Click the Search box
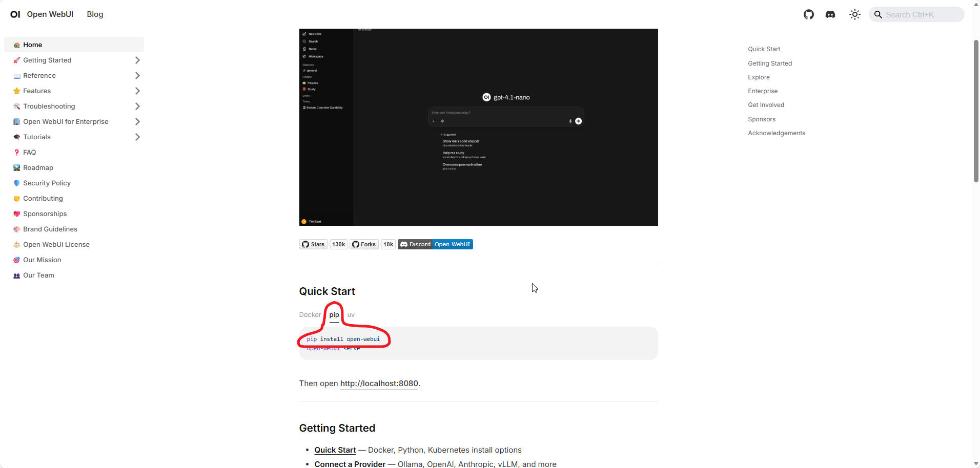 [916, 14]
